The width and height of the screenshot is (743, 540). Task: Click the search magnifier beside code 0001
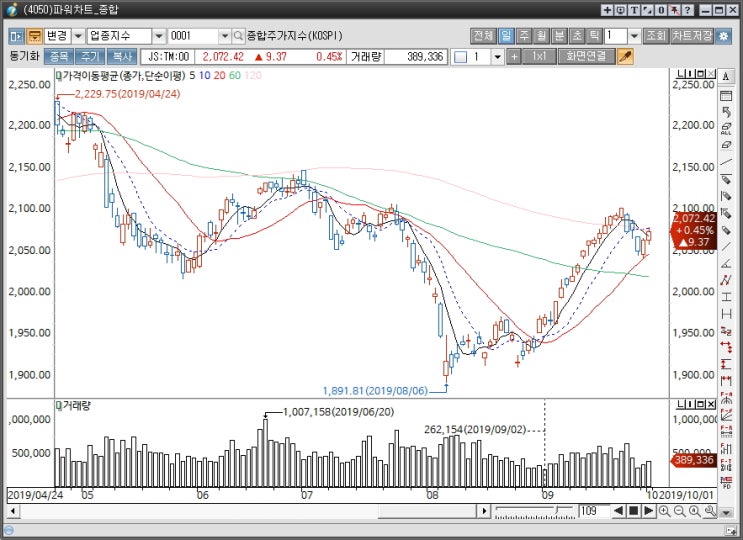(x=238, y=36)
